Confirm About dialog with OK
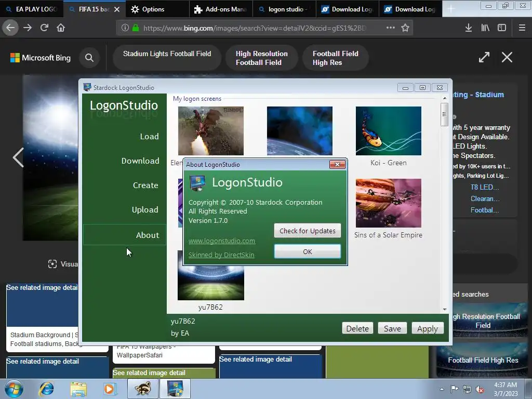 (308, 251)
